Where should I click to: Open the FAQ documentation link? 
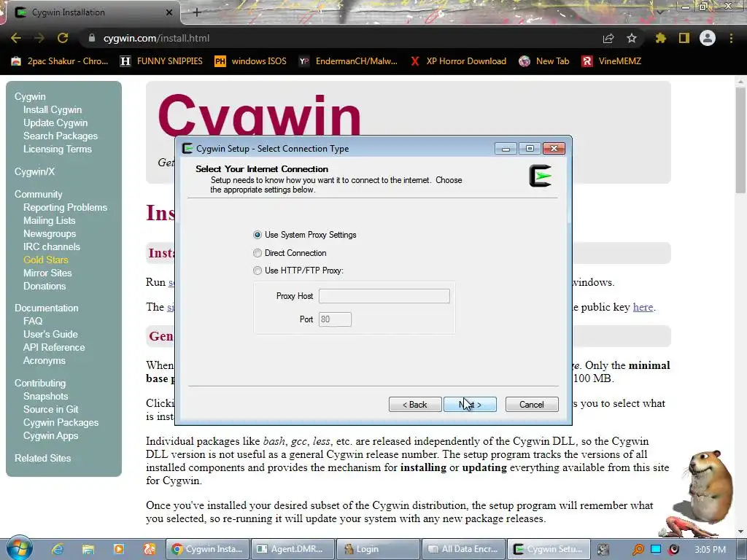pos(33,321)
